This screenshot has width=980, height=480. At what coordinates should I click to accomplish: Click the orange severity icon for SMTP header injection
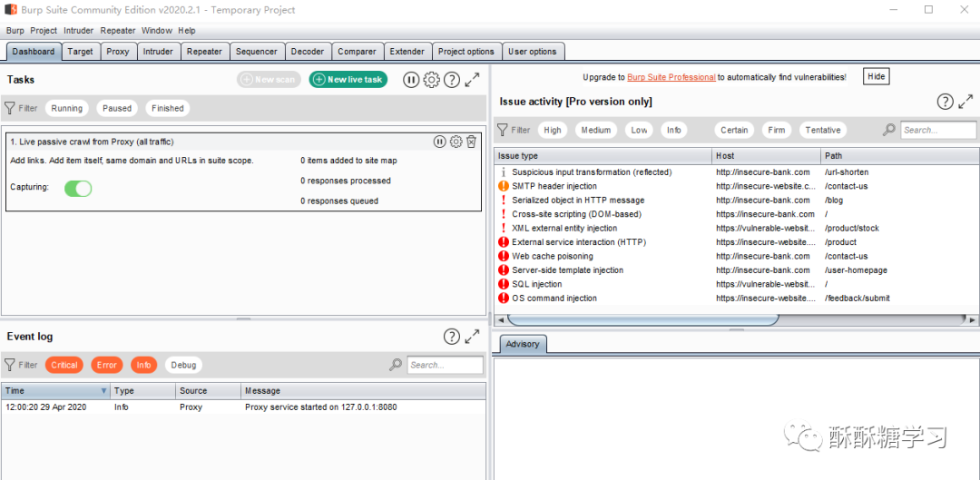click(503, 186)
